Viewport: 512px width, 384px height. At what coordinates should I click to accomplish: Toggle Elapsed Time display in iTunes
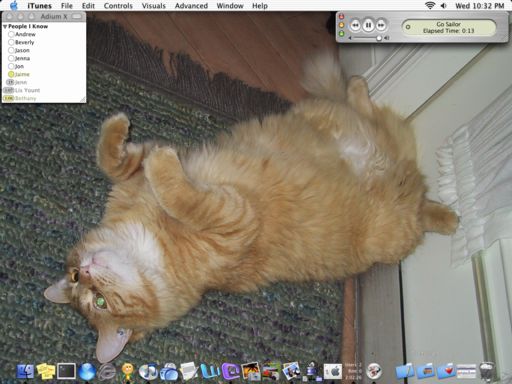448,31
